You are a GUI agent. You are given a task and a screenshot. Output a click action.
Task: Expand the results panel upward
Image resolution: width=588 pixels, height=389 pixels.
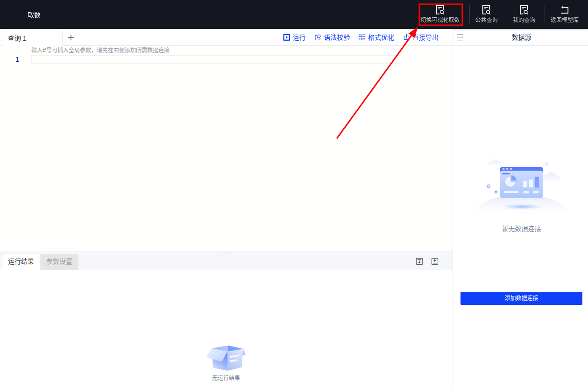(435, 261)
